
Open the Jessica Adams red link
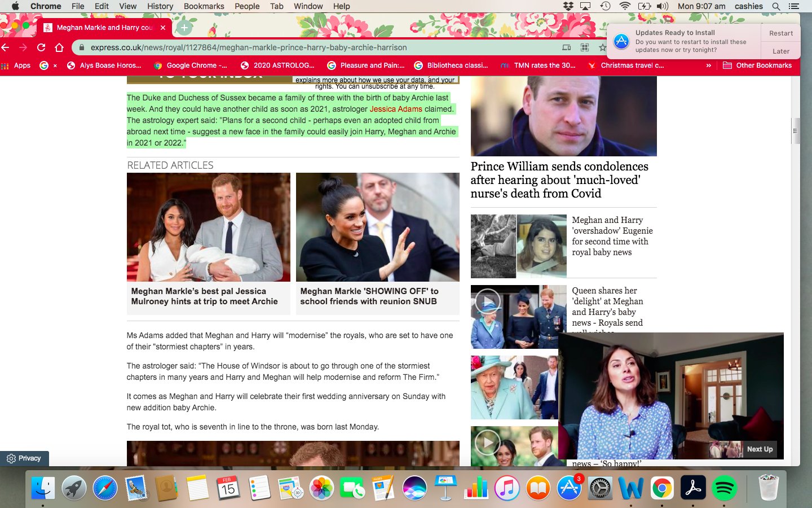pos(396,109)
